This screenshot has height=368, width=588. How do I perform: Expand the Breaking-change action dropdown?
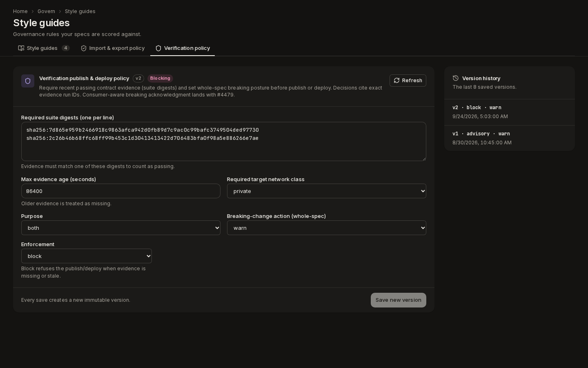click(x=327, y=228)
